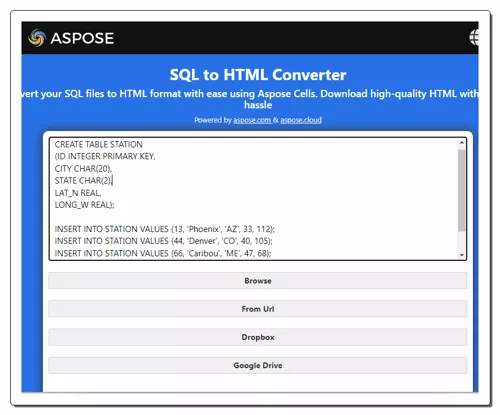Viewport: 500px width, 415px height.
Task: Open the aspose.cloud link
Action: 301,120
